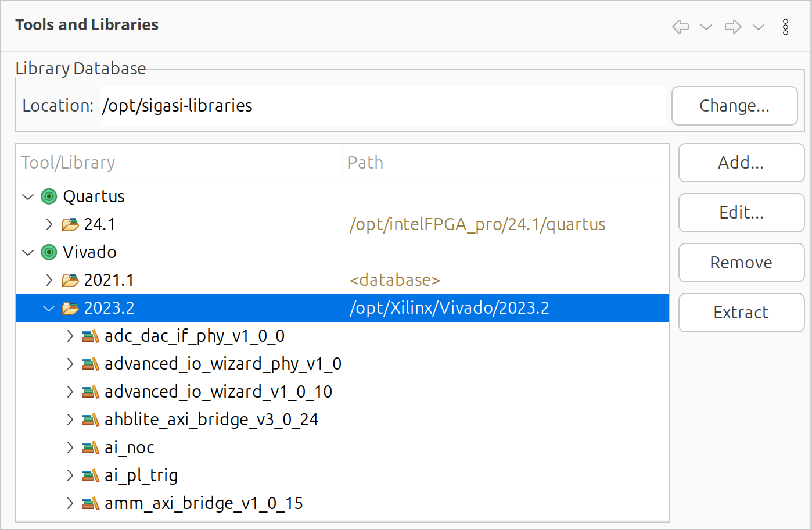Click the adc_dac_if_phy_v1_0_0 library icon
This screenshot has width=812, height=530.
tap(91, 336)
